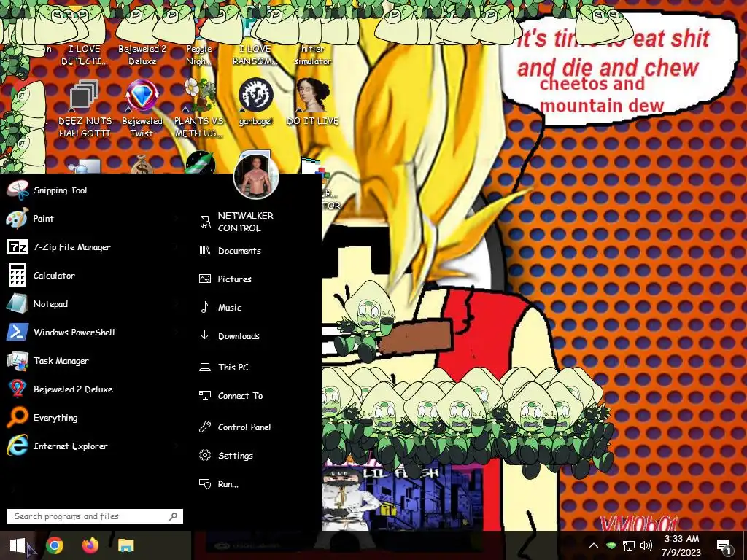
Task: Launch Internet Explorer from the start menu
Action: (x=93, y=446)
